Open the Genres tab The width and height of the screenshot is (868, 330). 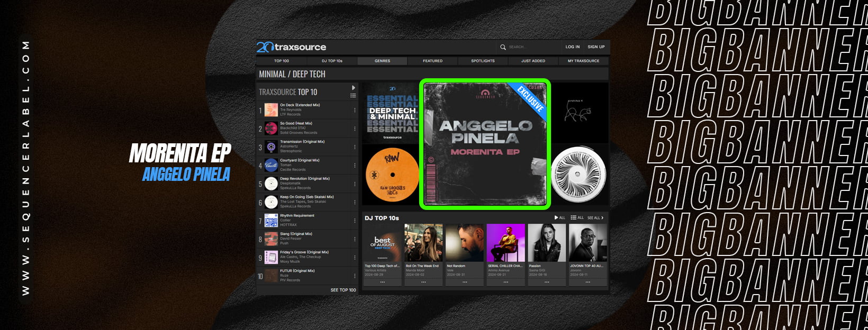pyautogui.click(x=382, y=61)
